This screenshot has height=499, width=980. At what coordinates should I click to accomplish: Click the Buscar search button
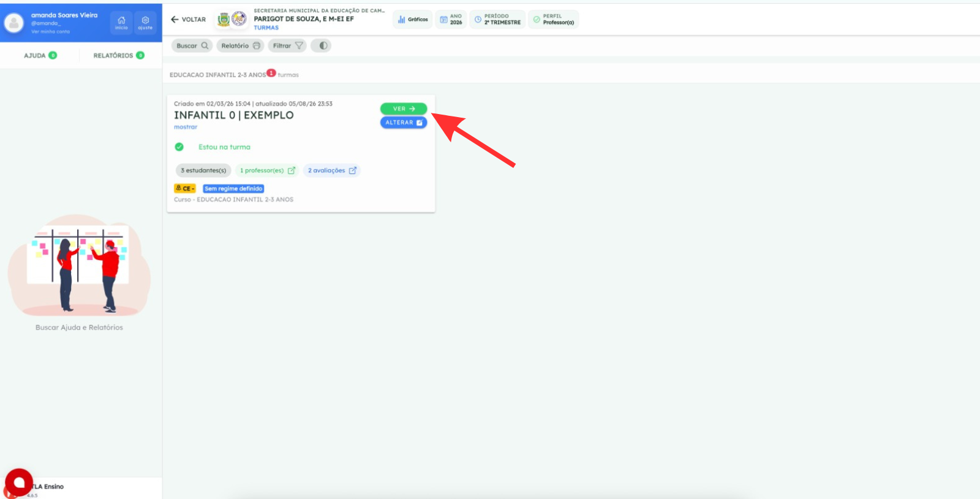click(x=192, y=46)
